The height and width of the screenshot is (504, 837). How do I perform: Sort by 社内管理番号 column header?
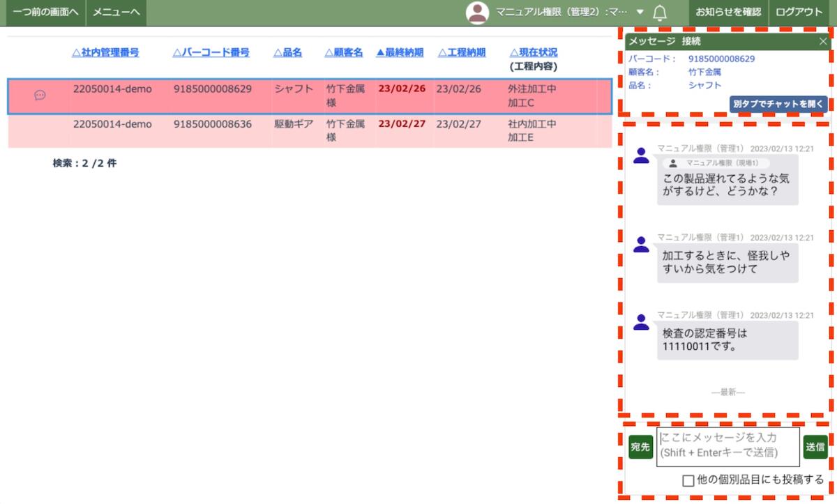(x=105, y=52)
